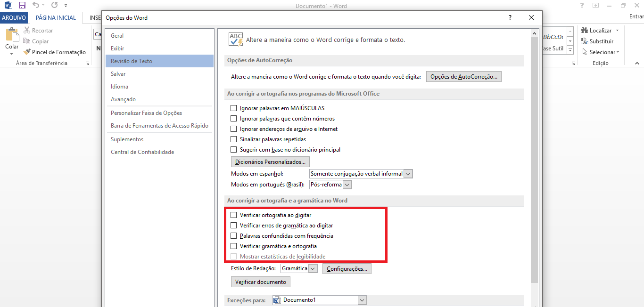The width and height of the screenshot is (644, 307).
Task: Select Geral options category
Action: (x=160, y=36)
